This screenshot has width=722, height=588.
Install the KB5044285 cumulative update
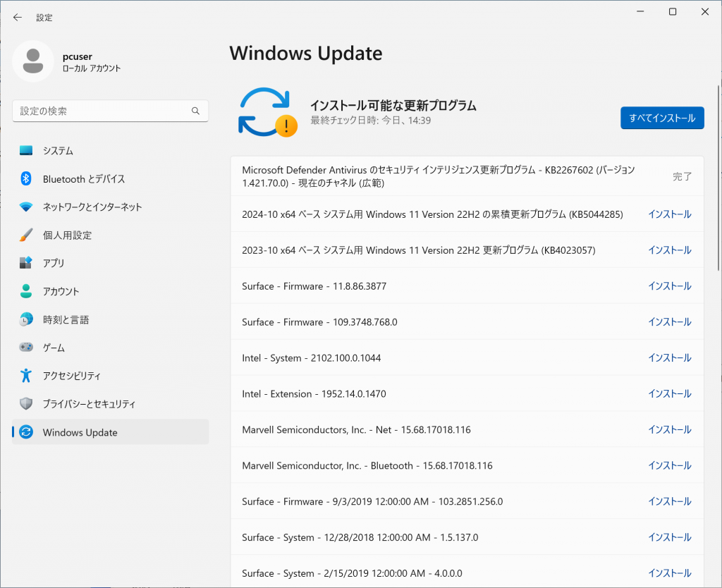tap(670, 214)
